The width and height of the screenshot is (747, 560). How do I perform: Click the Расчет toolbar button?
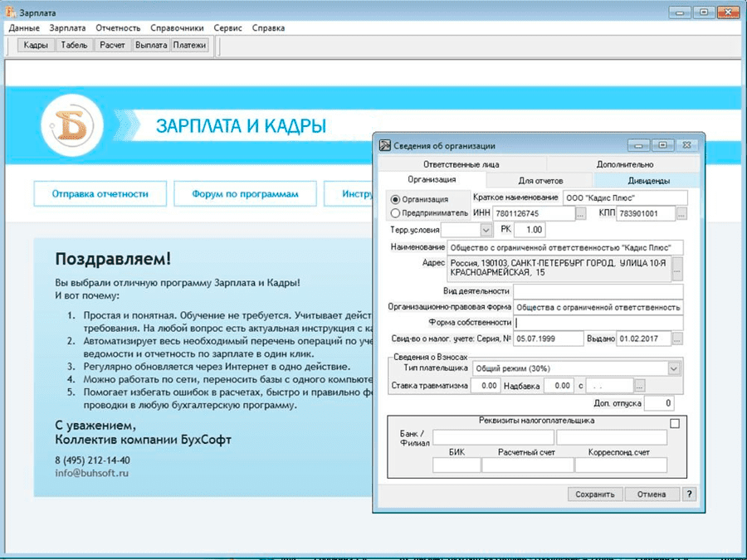click(112, 46)
